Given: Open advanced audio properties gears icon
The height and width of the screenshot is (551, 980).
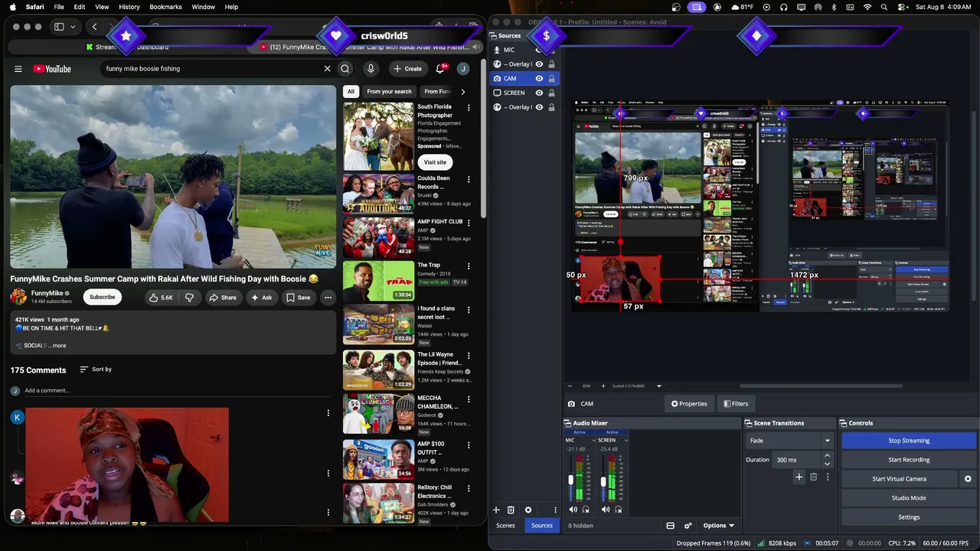Looking at the screenshot, I should (x=688, y=526).
